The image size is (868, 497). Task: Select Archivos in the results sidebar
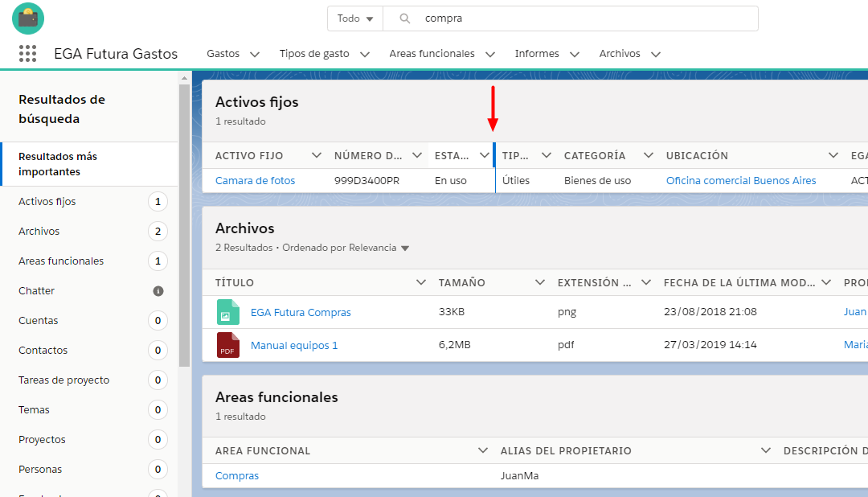(39, 232)
